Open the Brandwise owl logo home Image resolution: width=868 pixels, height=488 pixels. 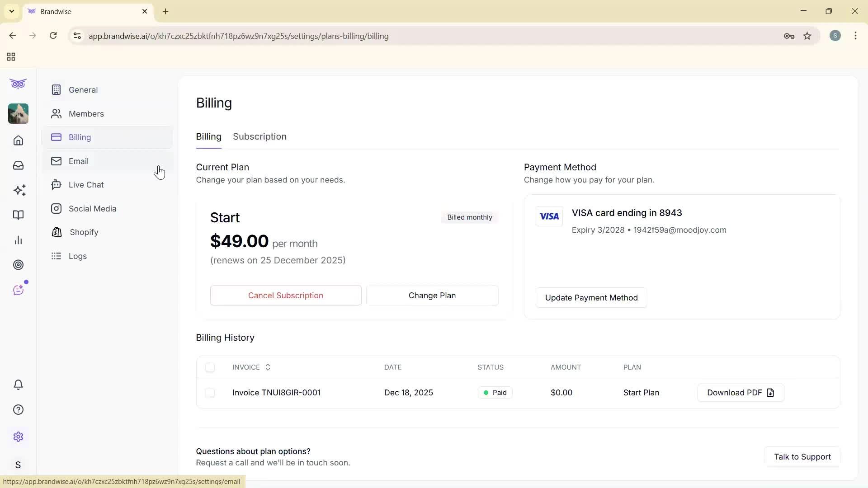click(18, 84)
